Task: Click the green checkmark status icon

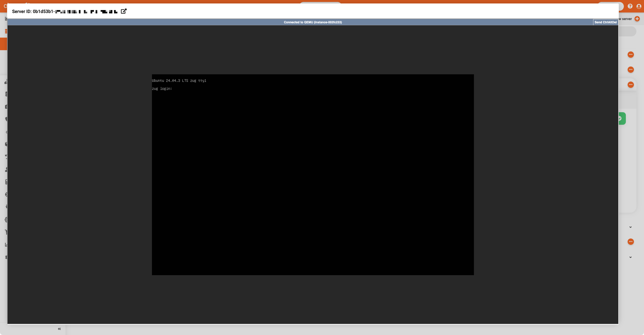Action: pos(621,118)
